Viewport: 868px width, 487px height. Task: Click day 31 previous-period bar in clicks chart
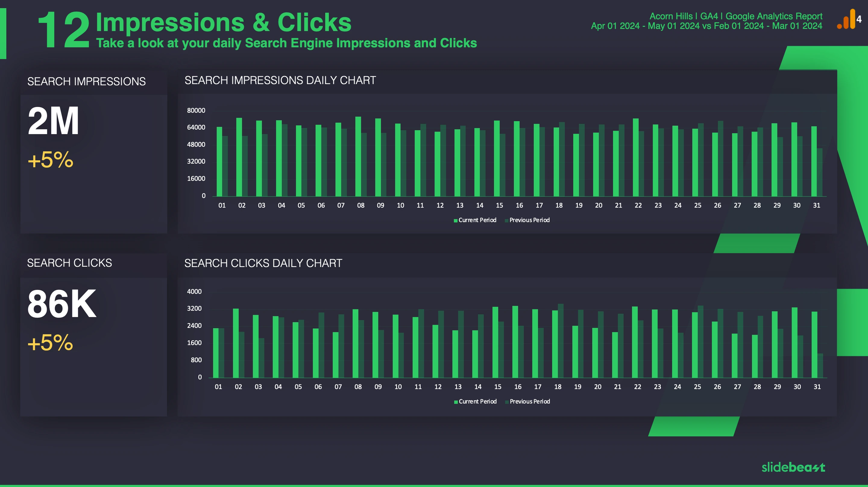tap(820, 365)
